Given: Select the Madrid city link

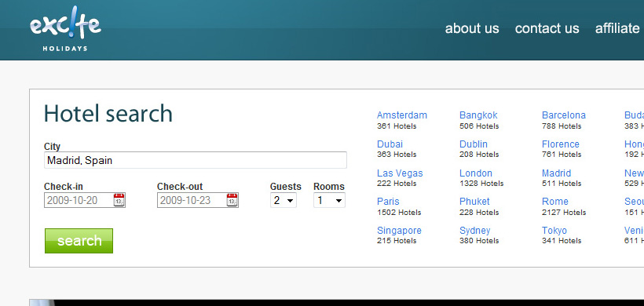Looking at the screenshot, I should (x=557, y=173).
